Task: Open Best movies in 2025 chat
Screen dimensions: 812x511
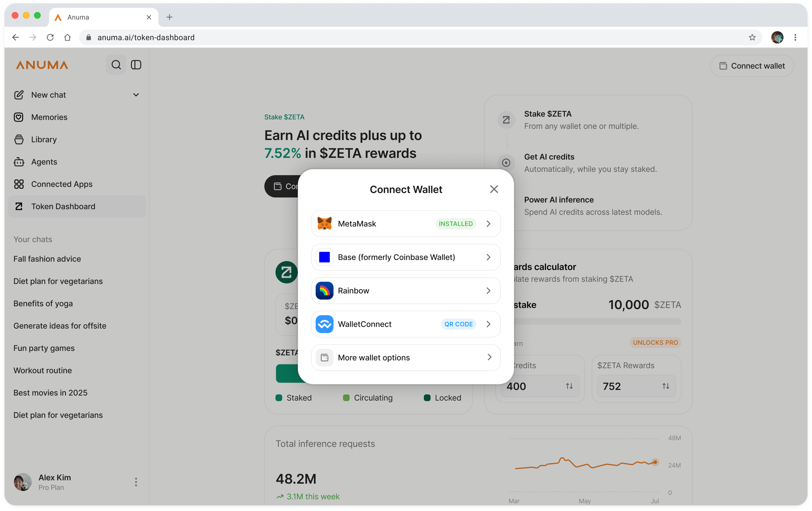Action: [50, 392]
